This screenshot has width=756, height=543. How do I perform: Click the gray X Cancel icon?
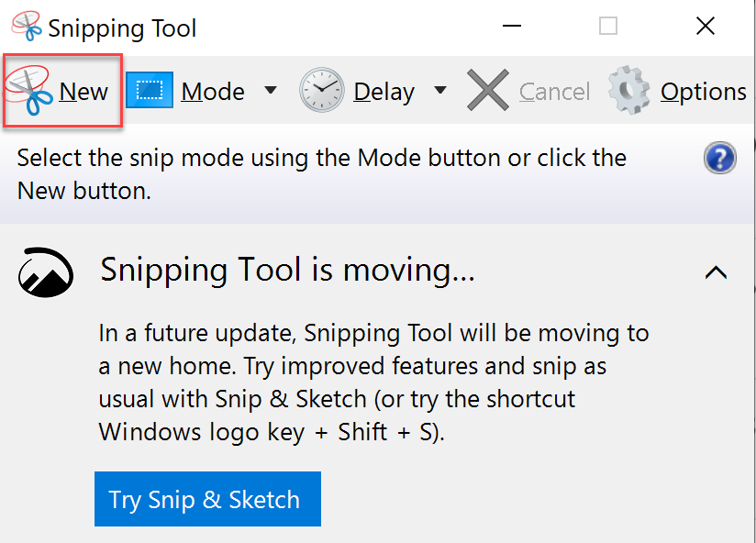[488, 90]
